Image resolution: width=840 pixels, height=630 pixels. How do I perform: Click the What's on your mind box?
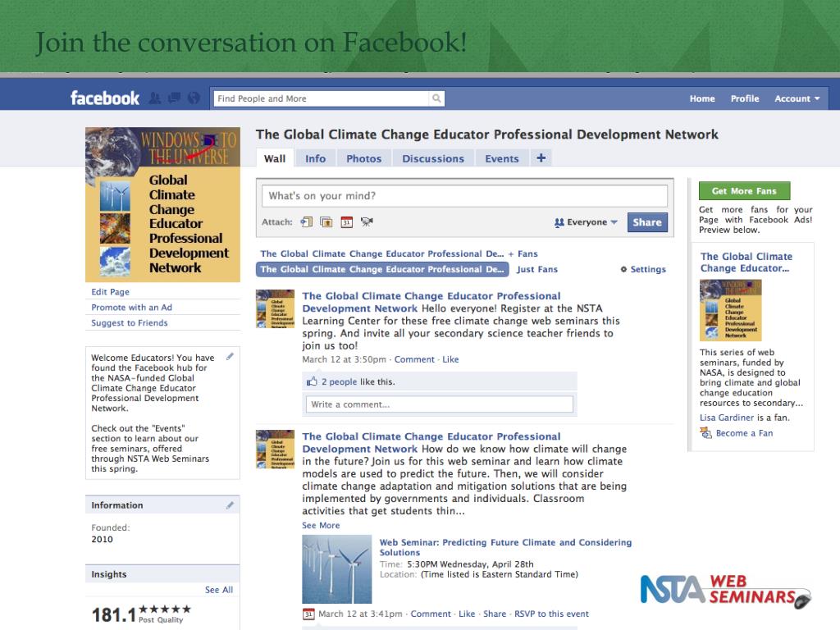[x=464, y=196]
